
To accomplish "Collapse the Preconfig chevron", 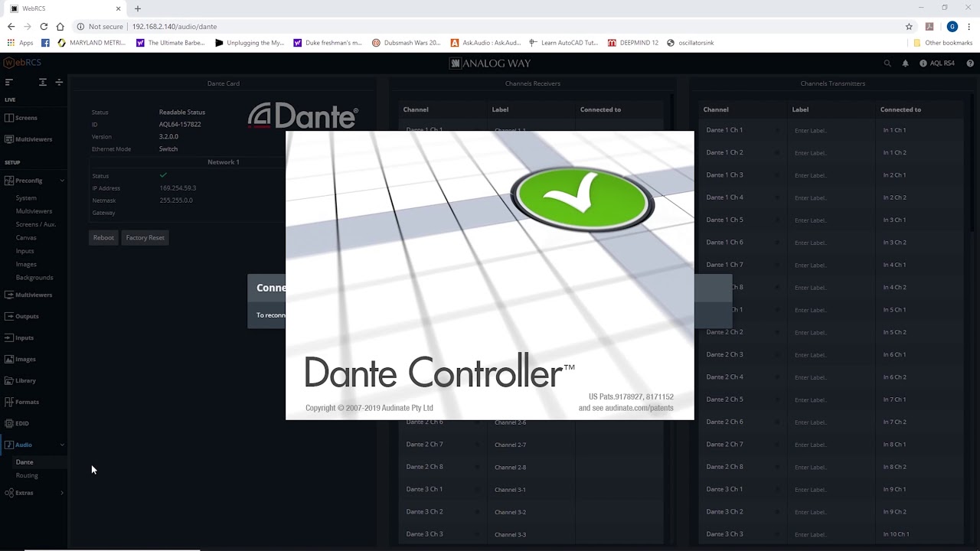I will click(62, 181).
